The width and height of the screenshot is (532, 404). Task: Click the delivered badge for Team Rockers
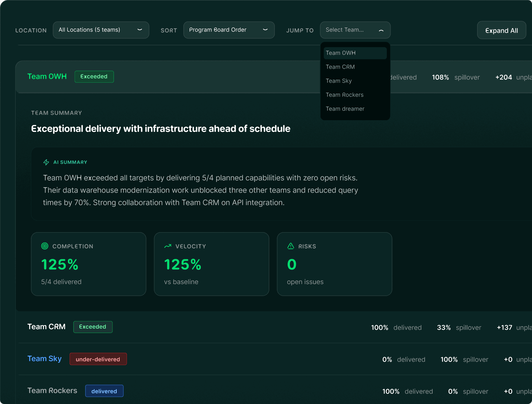104,391
